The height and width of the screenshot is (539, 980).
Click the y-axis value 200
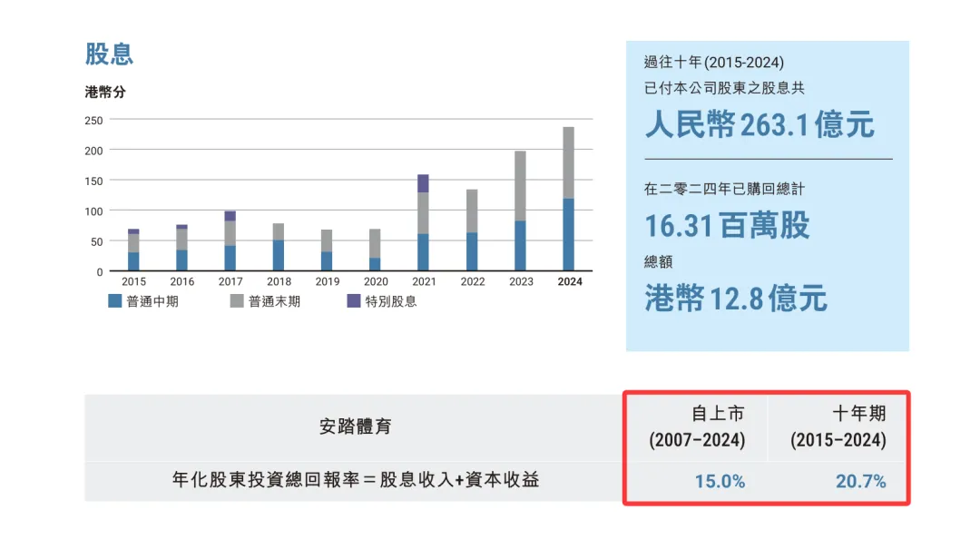(x=93, y=151)
